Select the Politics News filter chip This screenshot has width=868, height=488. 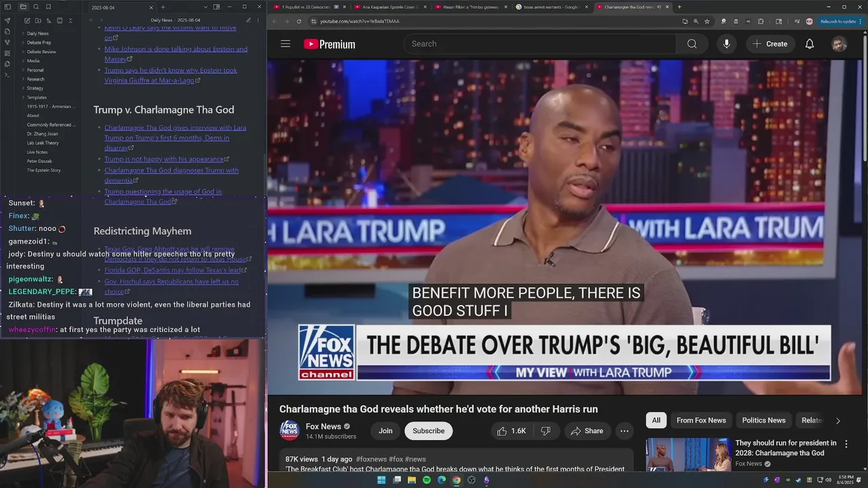coord(764,420)
